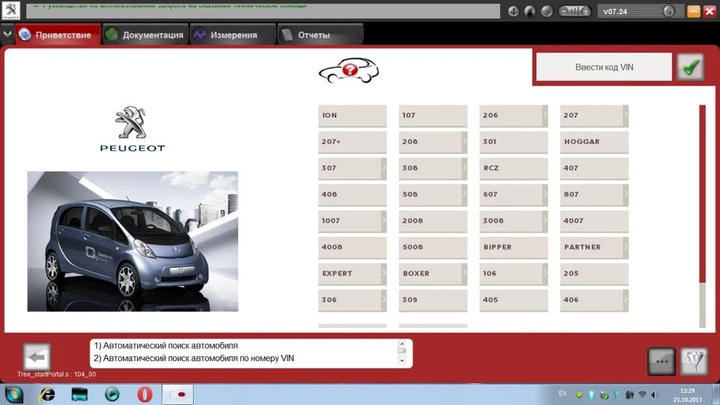720x405 pixels.
Task: Click the three-dots more options button
Action: click(x=662, y=361)
